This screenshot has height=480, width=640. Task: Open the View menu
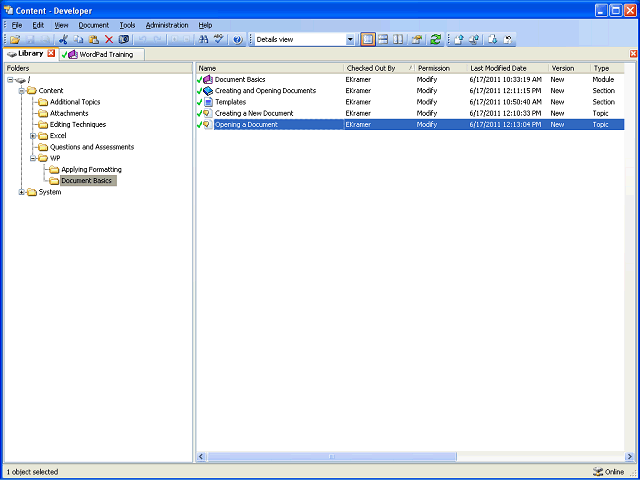[61, 25]
